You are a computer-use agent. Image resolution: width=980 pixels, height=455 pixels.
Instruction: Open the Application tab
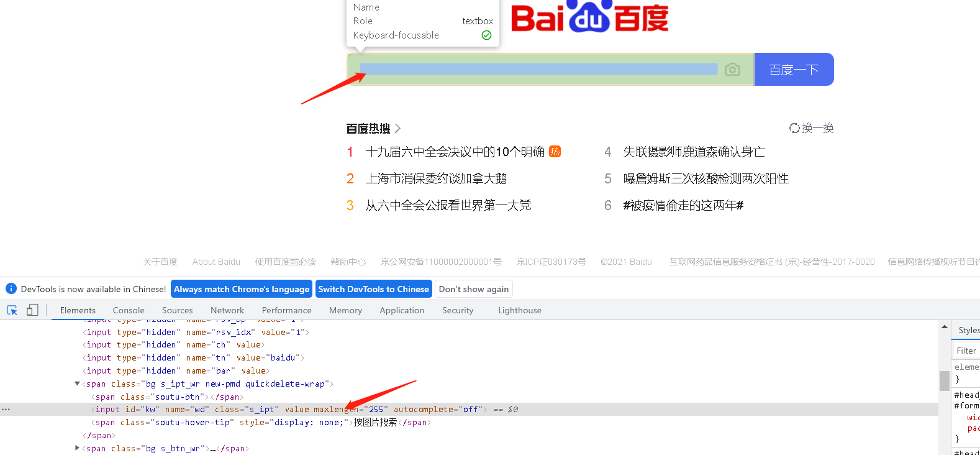402,310
